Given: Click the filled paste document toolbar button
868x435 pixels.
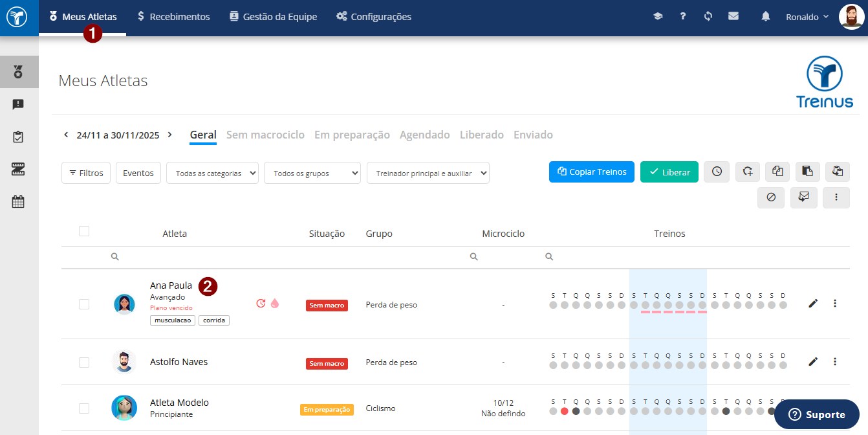Looking at the screenshot, I should pyautogui.click(x=808, y=172).
